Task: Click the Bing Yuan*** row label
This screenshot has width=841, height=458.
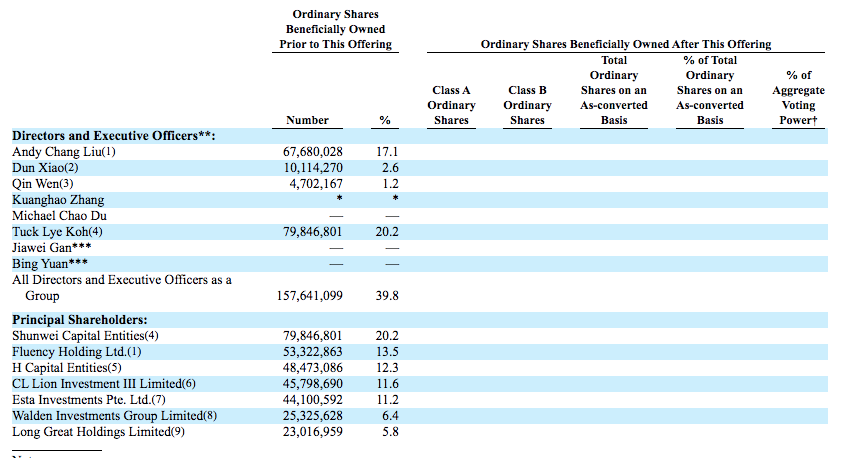Action: (50, 264)
